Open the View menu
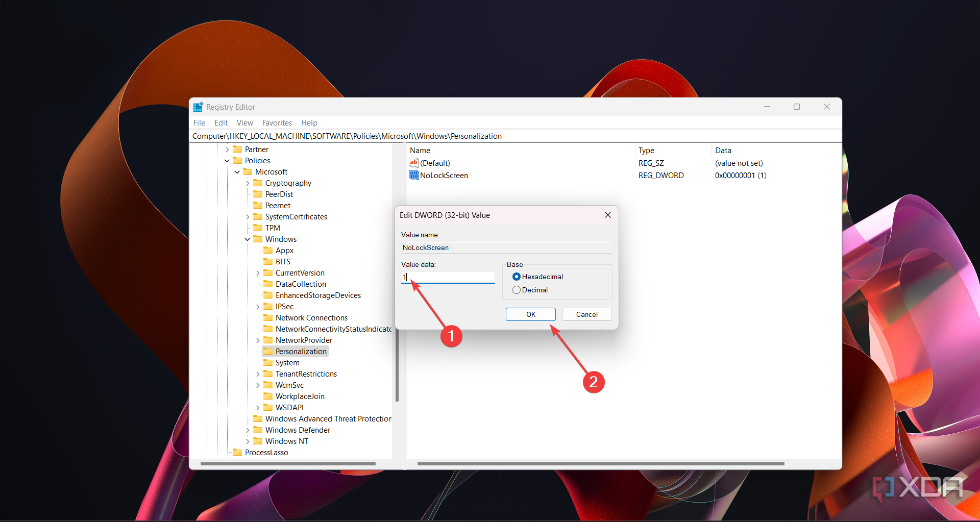980x522 pixels. [x=245, y=123]
